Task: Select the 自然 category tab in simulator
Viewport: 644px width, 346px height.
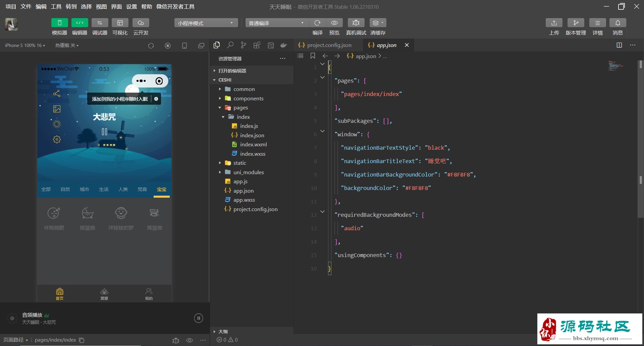Action: [65, 189]
